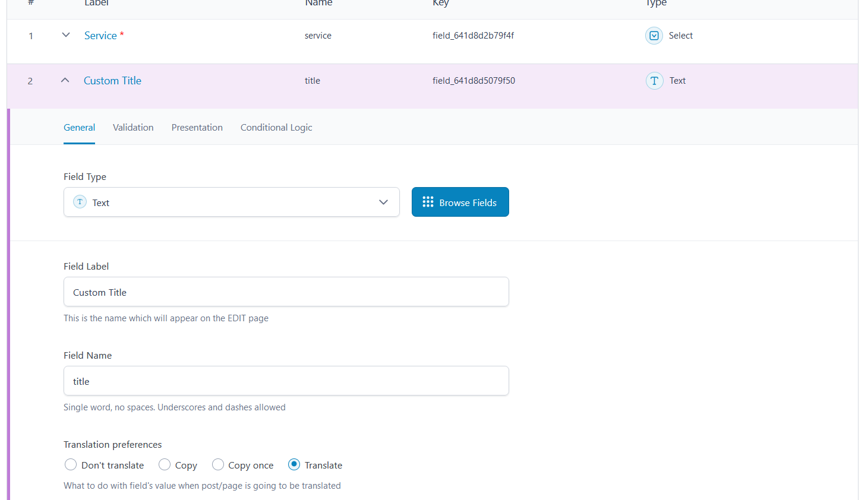
Task: Click the T icon inside Field Type dropdown
Action: coord(80,202)
